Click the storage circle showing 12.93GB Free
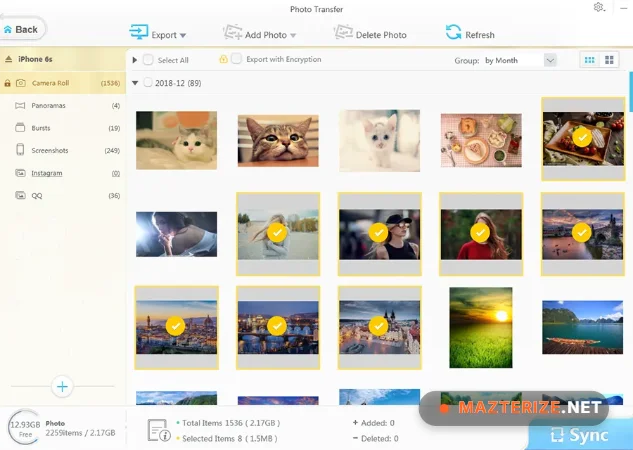 click(x=25, y=428)
